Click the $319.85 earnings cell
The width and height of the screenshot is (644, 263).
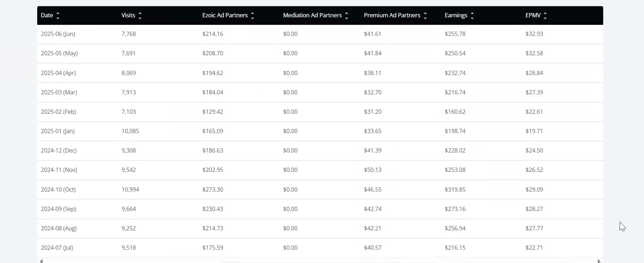(455, 190)
